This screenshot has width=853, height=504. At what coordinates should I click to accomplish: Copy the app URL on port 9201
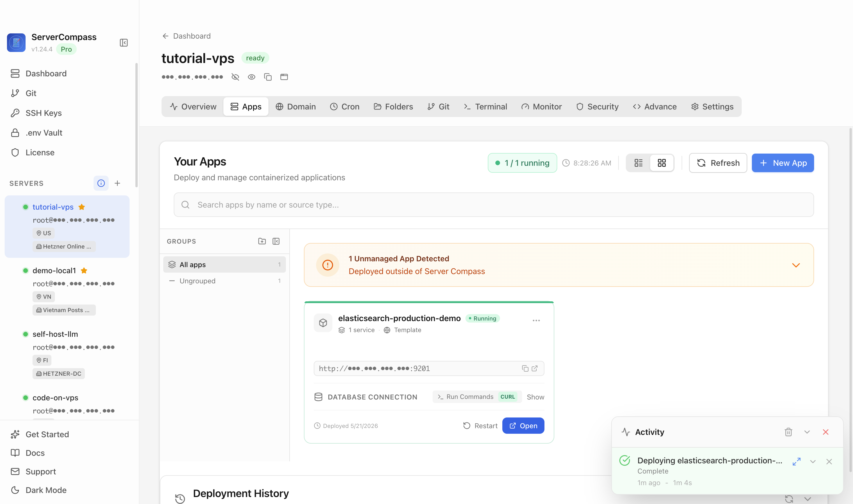pyautogui.click(x=525, y=368)
